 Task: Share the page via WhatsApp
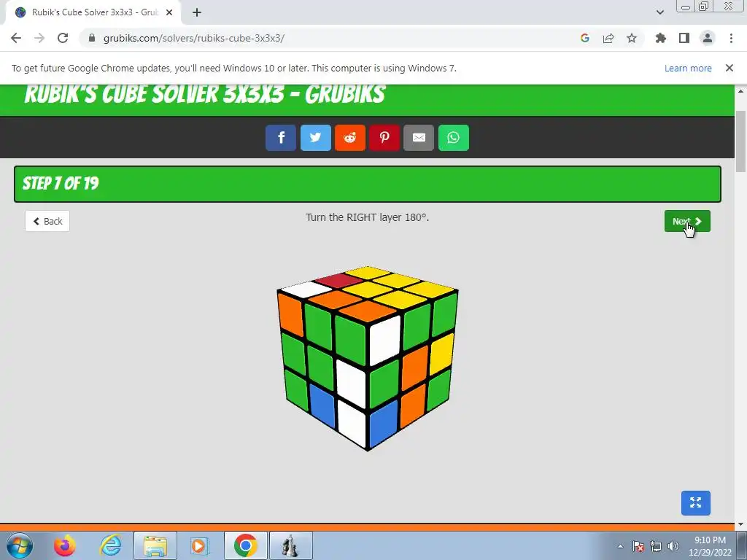click(x=454, y=138)
